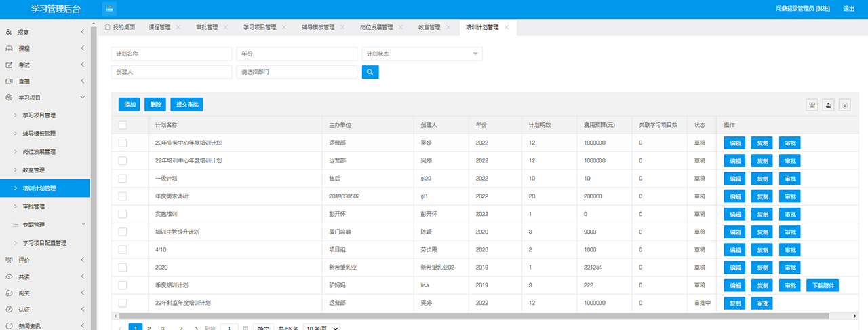Click the 评价 icon in sidebar
Image resolution: width=868 pixels, height=330 pixels.
point(9,259)
